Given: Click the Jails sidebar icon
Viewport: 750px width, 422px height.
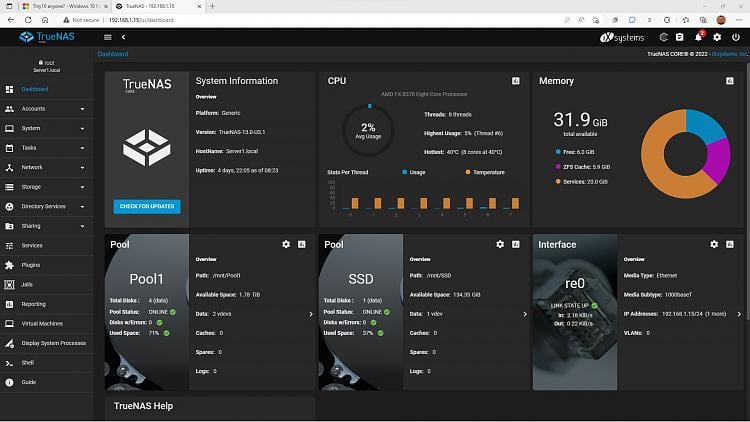Looking at the screenshot, I should 9,285.
